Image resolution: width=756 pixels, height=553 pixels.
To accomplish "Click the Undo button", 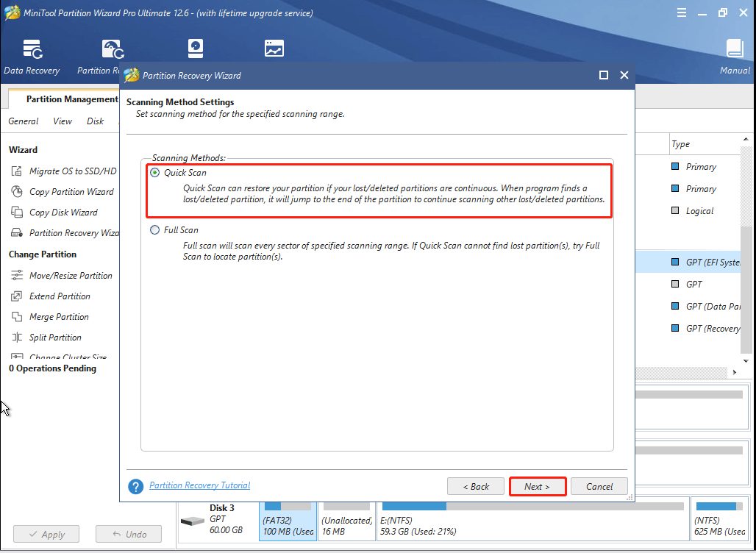I will 129,534.
